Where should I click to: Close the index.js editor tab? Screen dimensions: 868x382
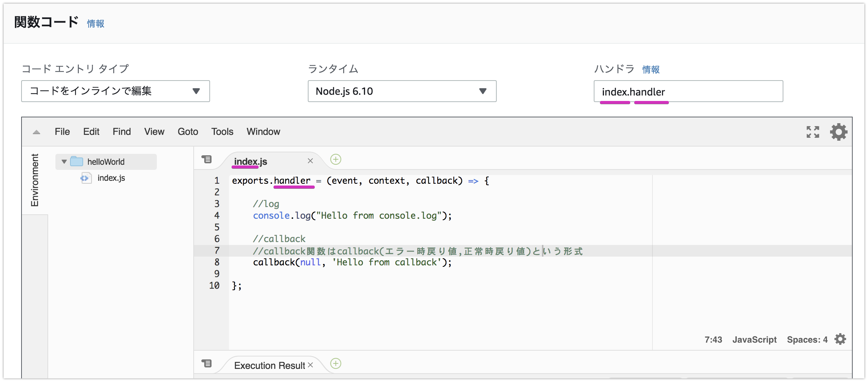click(310, 160)
